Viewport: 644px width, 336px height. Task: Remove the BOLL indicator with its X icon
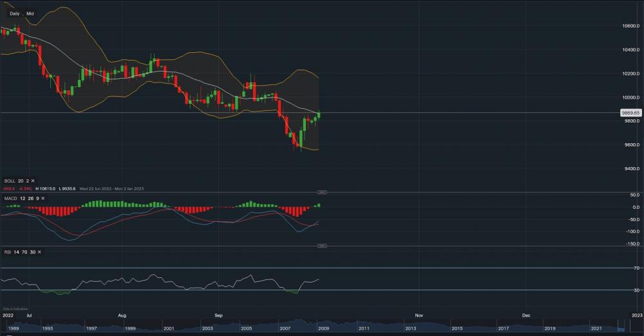pos(33,181)
